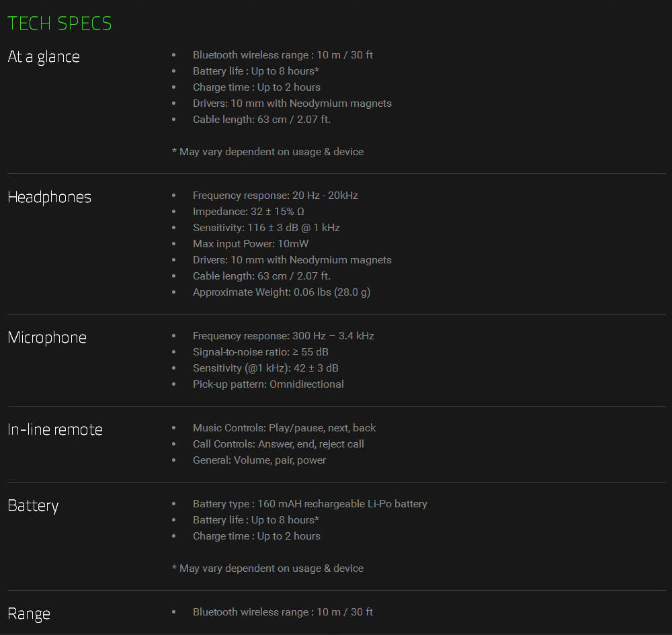672x635 pixels.
Task: Select the '160 mAH rechargeable Li-Po battery' spec
Action: pos(310,503)
